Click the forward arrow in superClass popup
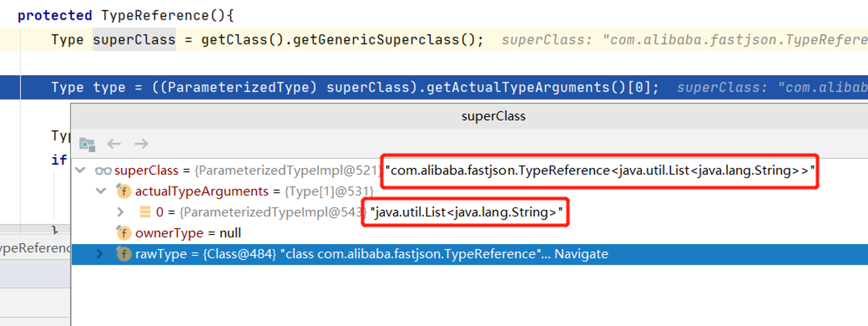Image resolution: width=868 pixels, height=326 pixels. click(x=141, y=143)
